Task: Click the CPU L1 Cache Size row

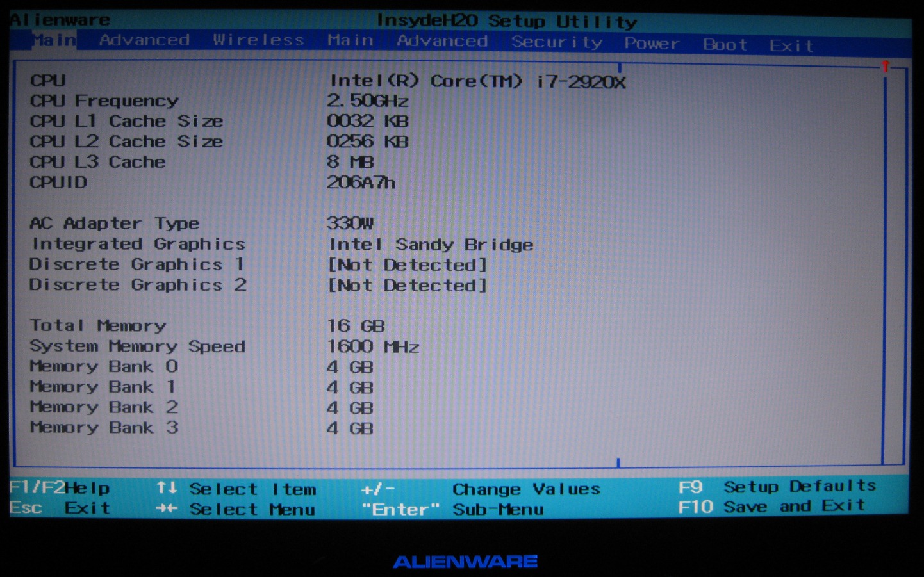Action: coord(126,121)
